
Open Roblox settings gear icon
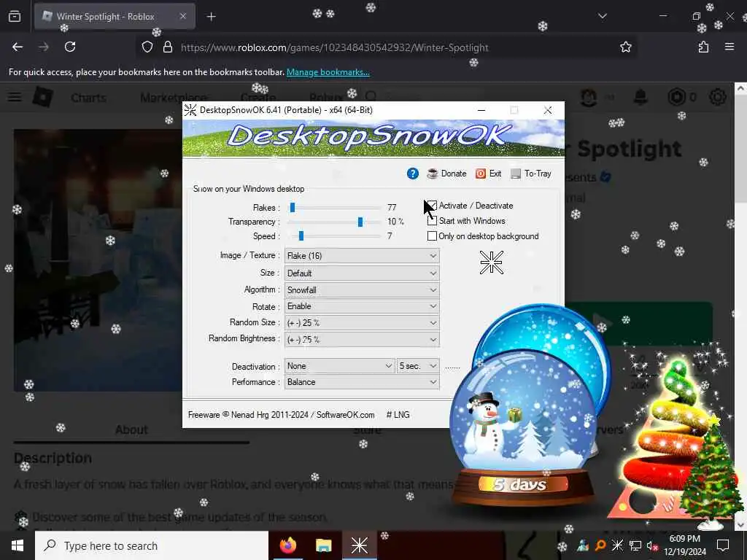(x=717, y=97)
